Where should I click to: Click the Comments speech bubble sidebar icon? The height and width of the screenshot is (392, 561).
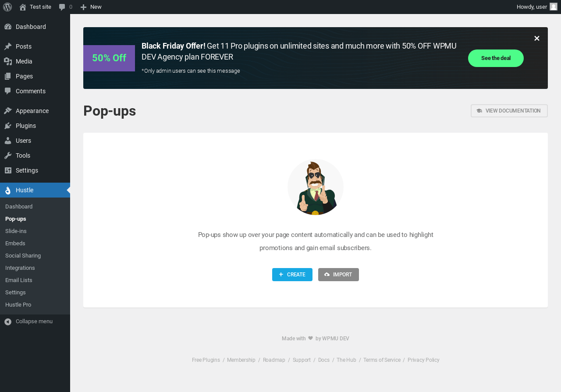click(8, 91)
